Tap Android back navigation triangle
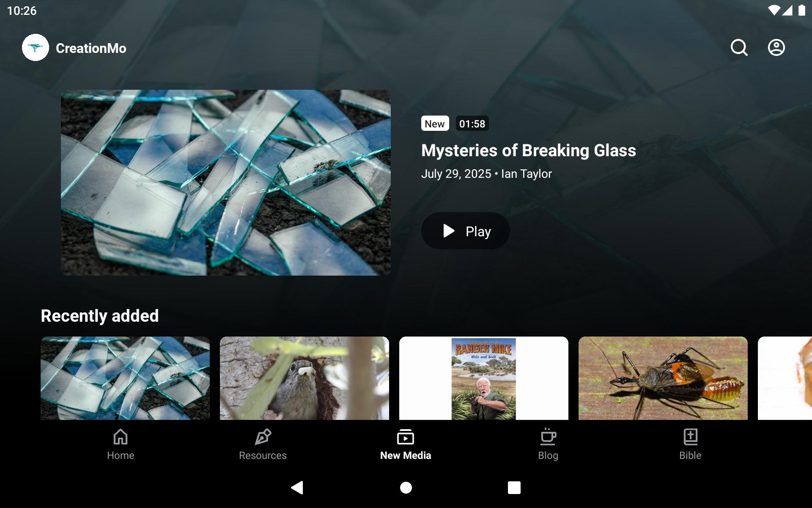The height and width of the screenshot is (508, 812). [x=297, y=488]
